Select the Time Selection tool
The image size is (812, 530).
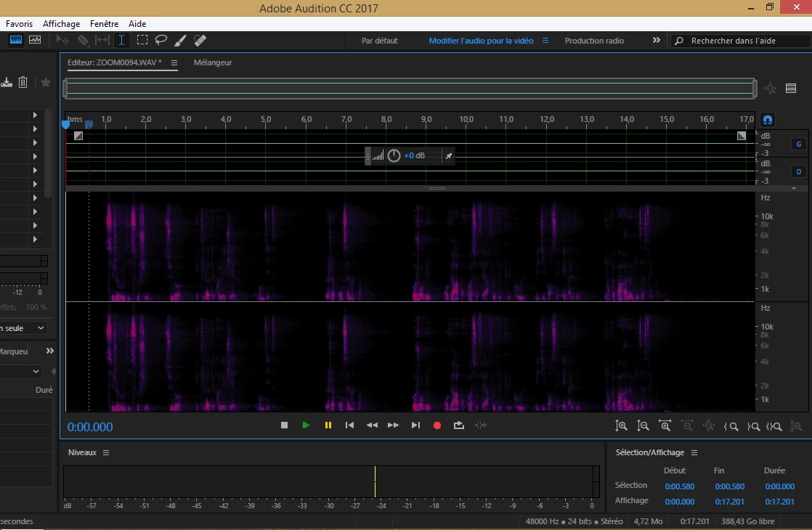tap(122, 41)
